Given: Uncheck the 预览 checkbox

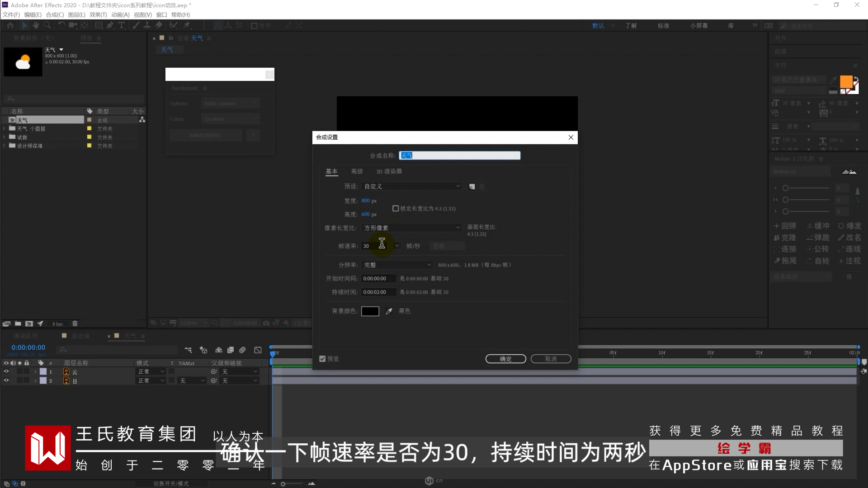Looking at the screenshot, I should (x=322, y=359).
